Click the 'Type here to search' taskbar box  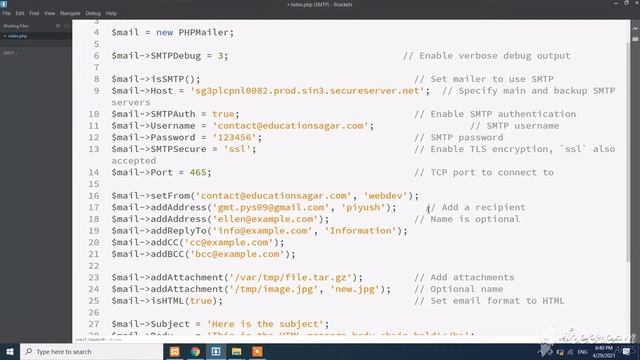coord(91,351)
